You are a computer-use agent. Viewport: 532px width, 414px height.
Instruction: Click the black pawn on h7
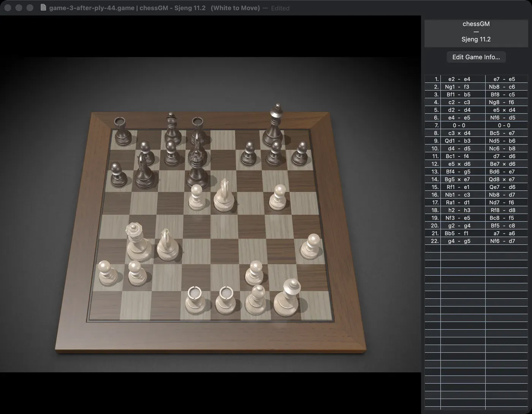301,154
